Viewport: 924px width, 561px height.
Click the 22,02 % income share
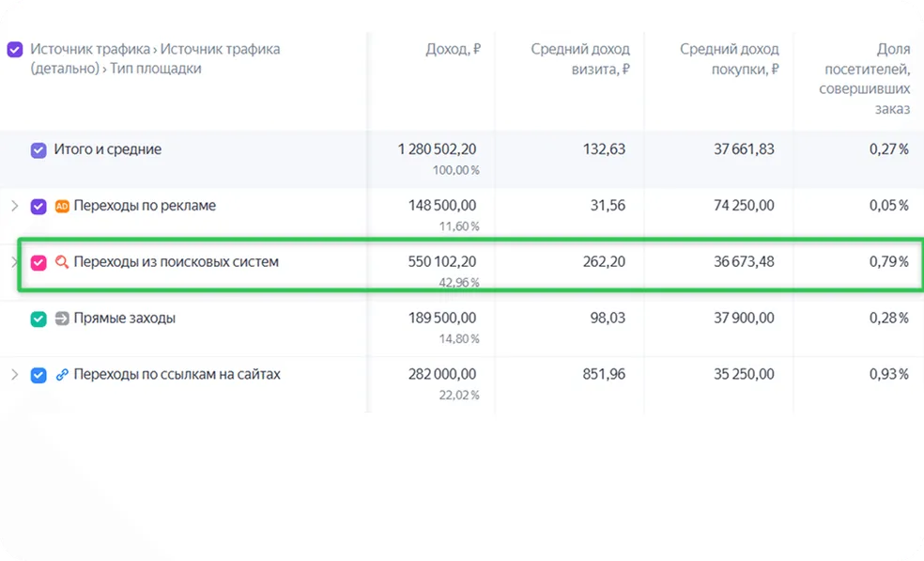(458, 396)
